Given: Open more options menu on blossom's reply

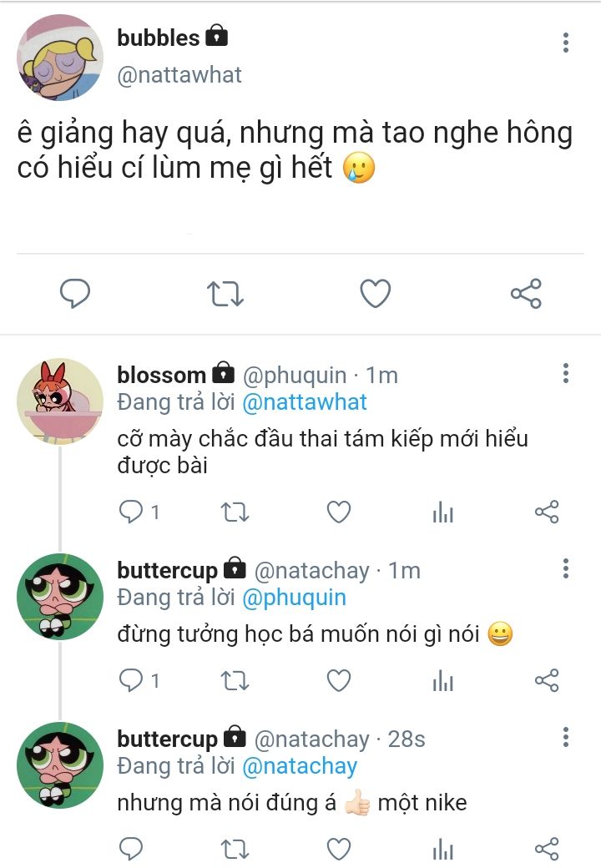Looking at the screenshot, I should pos(566,373).
